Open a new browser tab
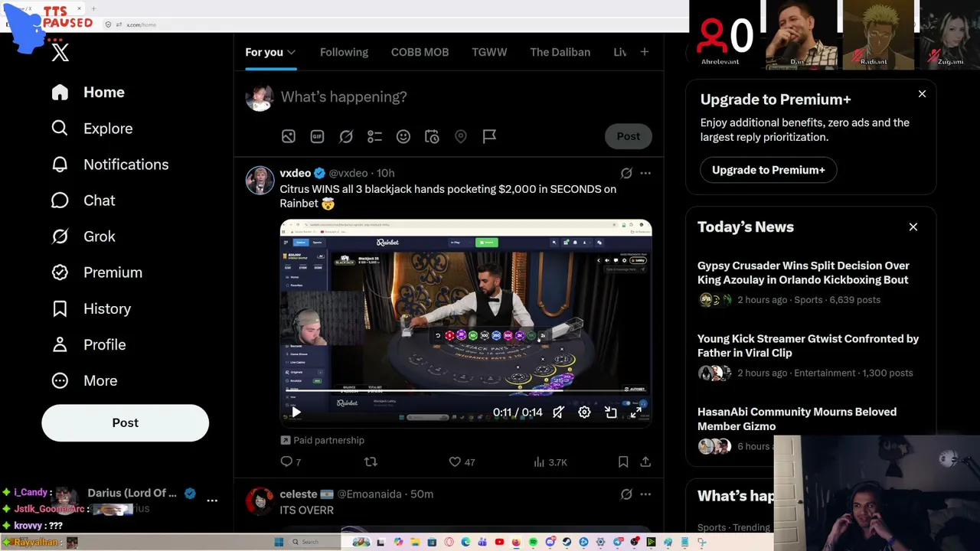The image size is (980, 551). [x=93, y=9]
